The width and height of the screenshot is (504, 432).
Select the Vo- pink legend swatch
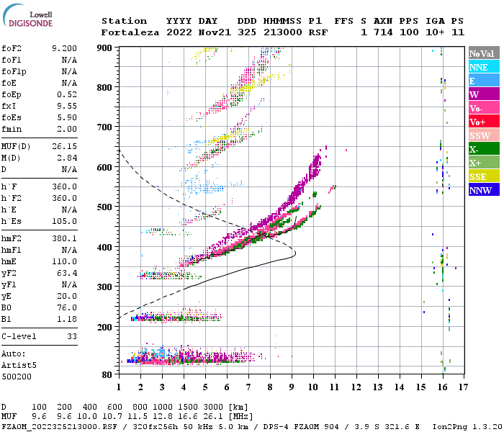point(484,108)
